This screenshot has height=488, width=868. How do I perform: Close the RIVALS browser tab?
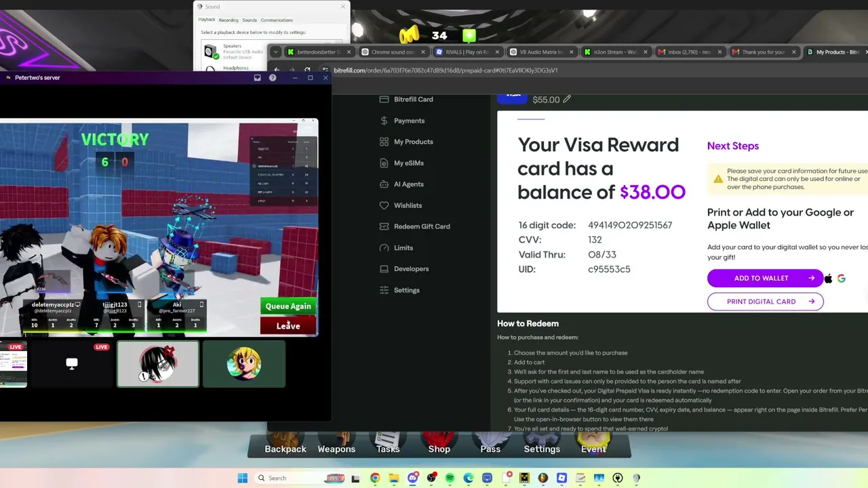tap(497, 52)
